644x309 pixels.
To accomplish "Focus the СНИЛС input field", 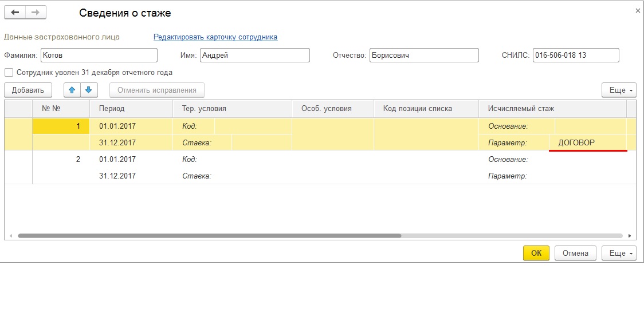I will coord(575,55).
